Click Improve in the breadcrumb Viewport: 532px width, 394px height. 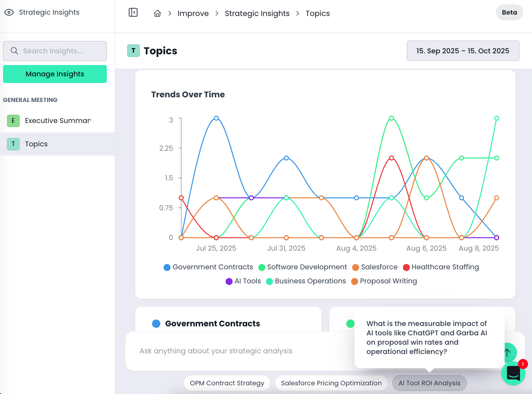193,13
